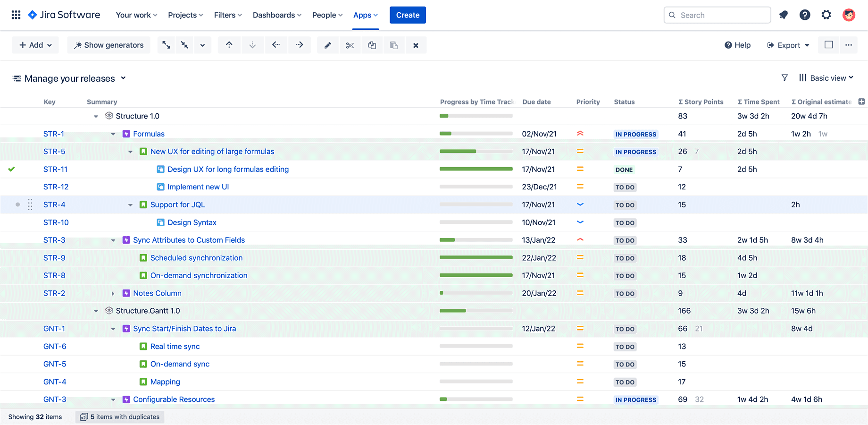868x425 pixels.
Task: Open the Dashboards menu
Action: point(276,15)
